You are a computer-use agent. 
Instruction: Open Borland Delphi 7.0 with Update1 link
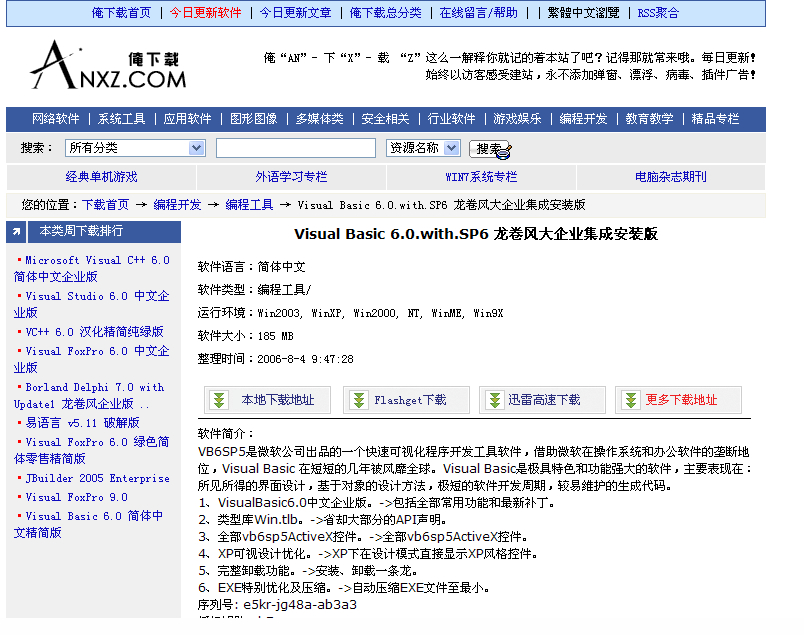point(89,395)
